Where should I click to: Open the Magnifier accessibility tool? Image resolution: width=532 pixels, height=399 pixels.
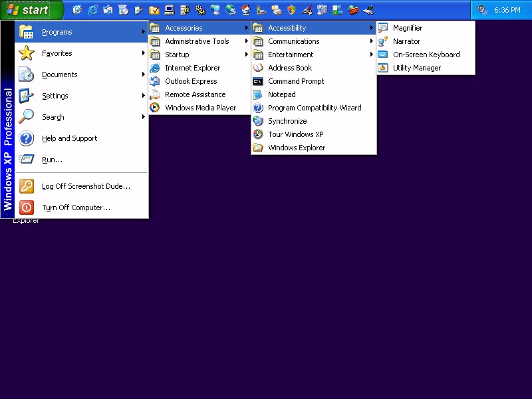pyautogui.click(x=407, y=28)
